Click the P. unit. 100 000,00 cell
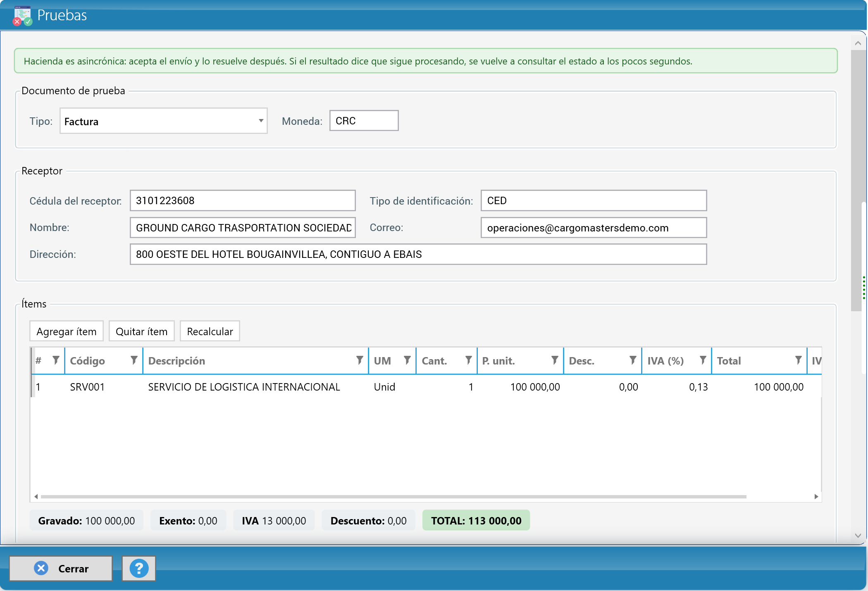The image size is (868, 591). [x=520, y=387]
